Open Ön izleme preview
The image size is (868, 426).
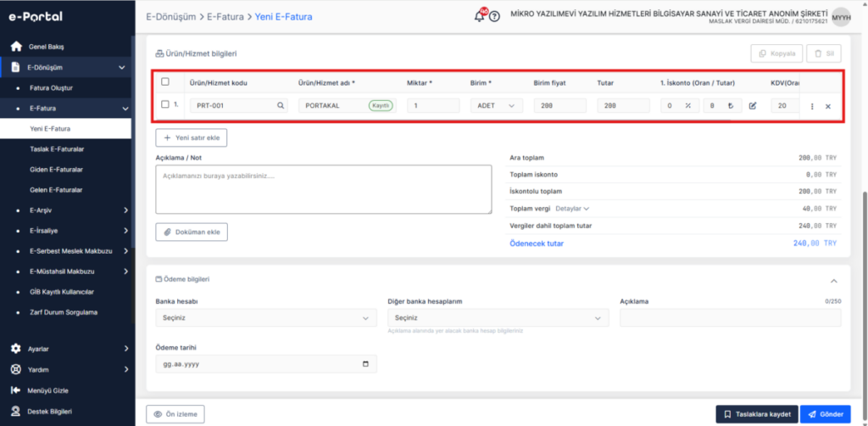(175, 414)
